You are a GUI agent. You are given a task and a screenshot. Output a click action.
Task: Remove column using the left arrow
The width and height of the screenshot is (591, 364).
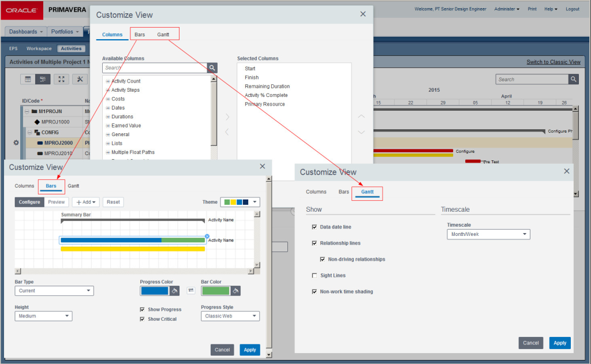tap(227, 132)
